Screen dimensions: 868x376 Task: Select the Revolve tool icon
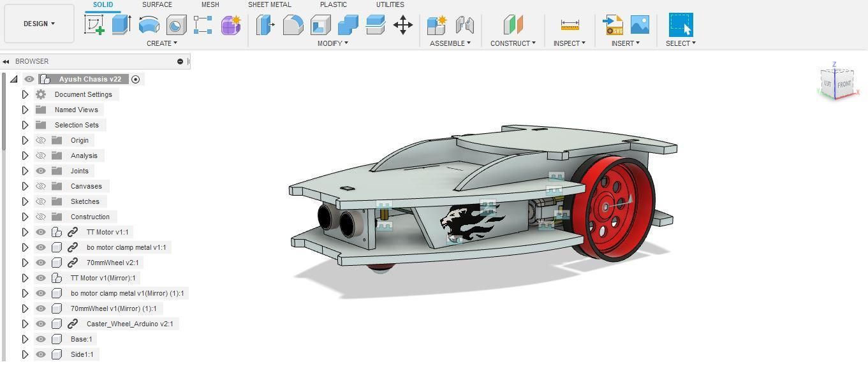149,25
